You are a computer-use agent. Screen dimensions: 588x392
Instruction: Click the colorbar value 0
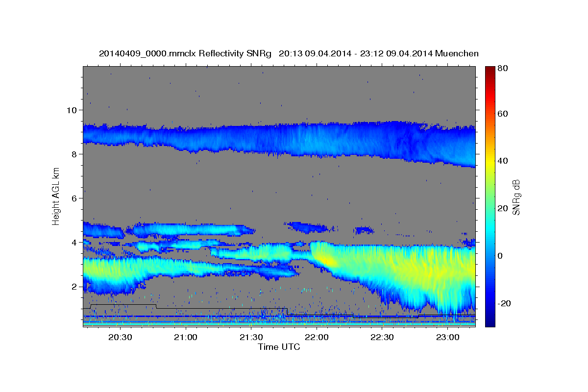tap(500, 256)
